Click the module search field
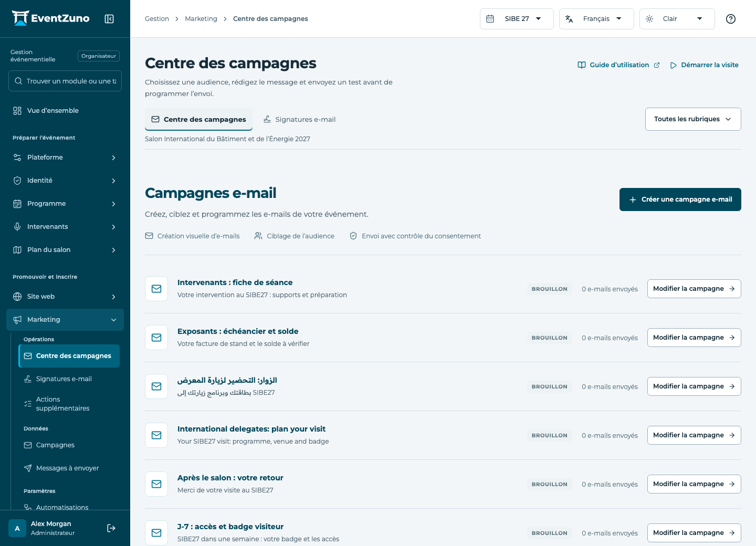Screen dimensions: 756x546 (65, 81)
